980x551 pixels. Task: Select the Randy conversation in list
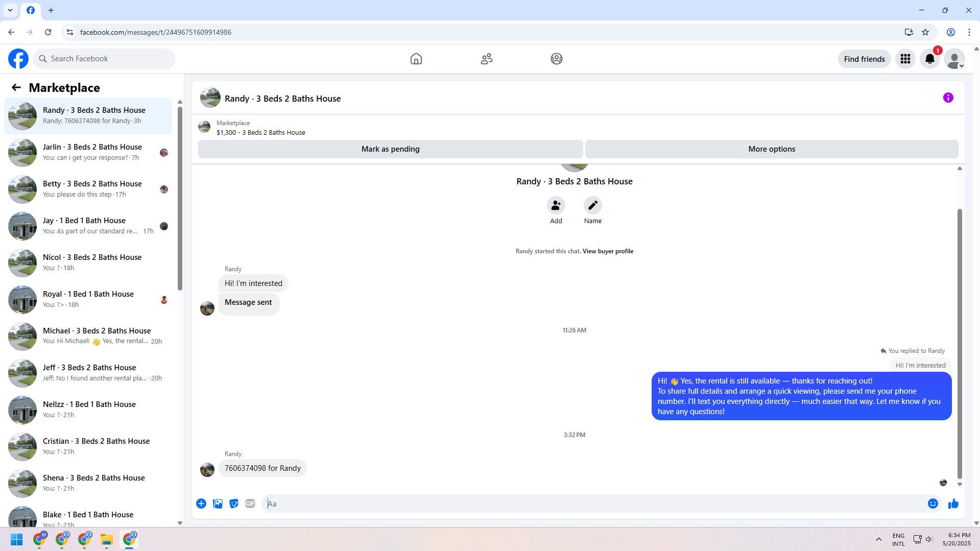click(x=88, y=115)
